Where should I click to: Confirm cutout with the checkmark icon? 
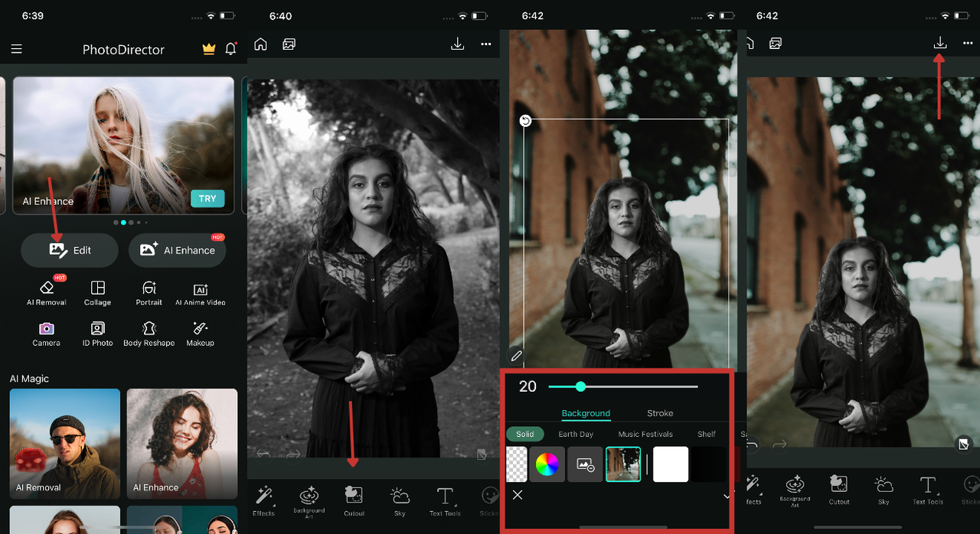pos(726,496)
